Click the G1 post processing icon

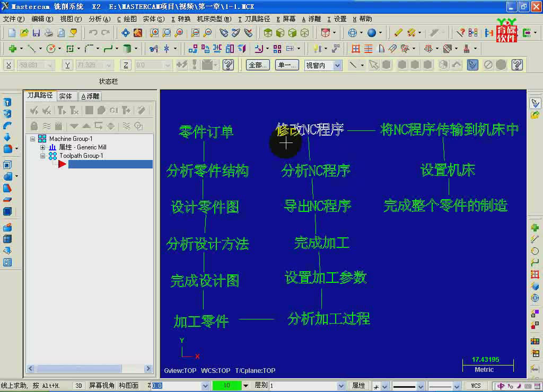(114, 110)
